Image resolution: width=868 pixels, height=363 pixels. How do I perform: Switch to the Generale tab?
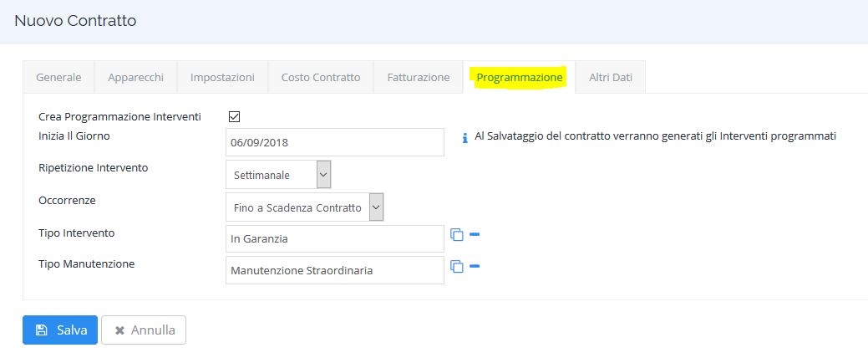[58, 77]
